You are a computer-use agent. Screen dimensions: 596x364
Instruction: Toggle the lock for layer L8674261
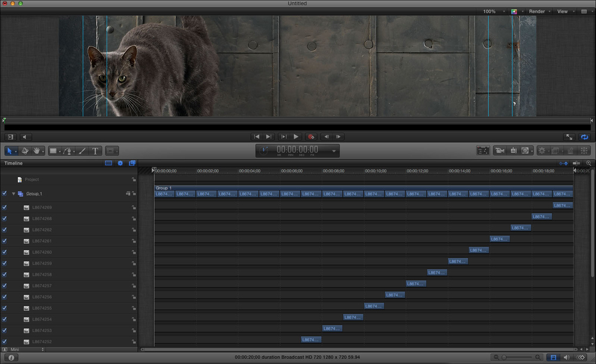tap(134, 241)
